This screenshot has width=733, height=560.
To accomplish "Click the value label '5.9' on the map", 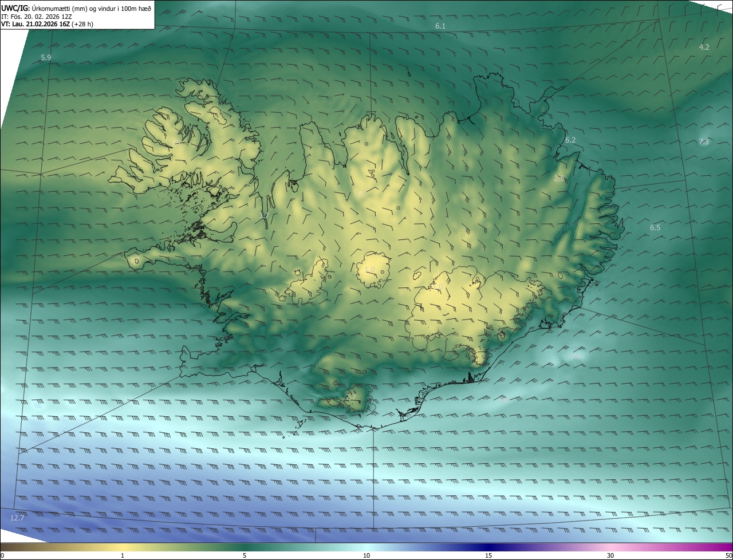I will point(46,58).
